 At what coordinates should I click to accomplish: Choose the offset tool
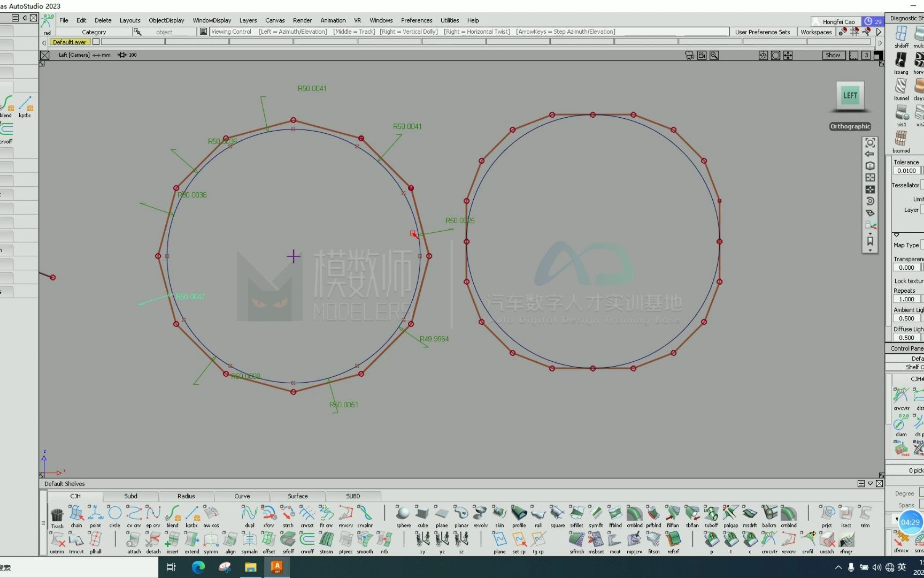pos(268,543)
